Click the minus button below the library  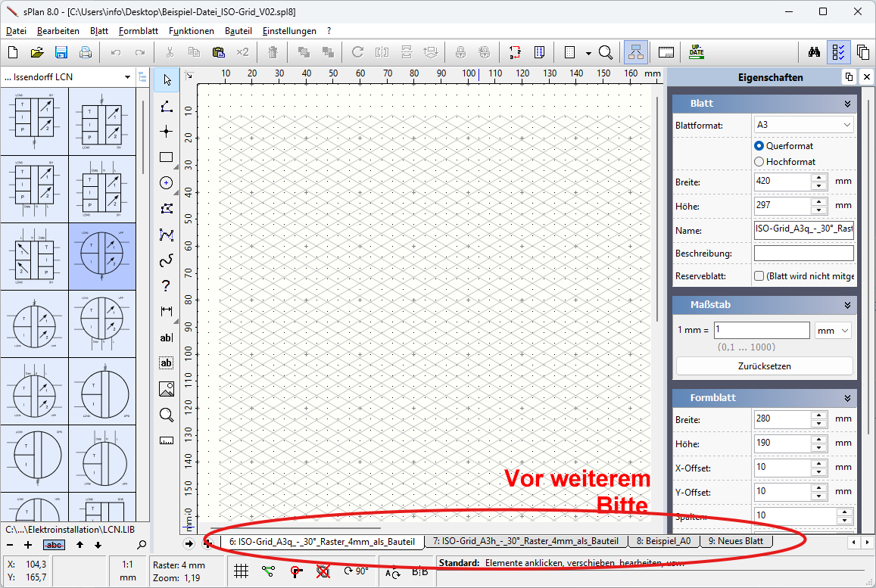pos(10,545)
